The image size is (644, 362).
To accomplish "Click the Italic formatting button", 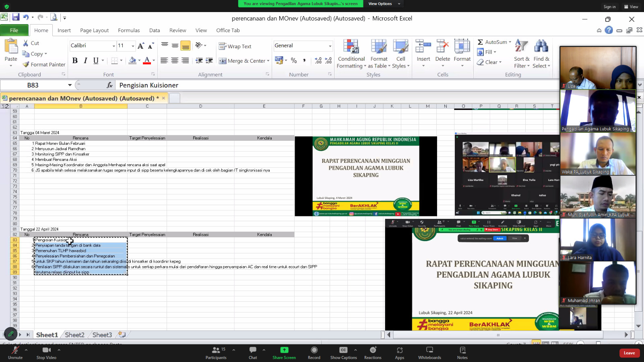I will coord(85,61).
